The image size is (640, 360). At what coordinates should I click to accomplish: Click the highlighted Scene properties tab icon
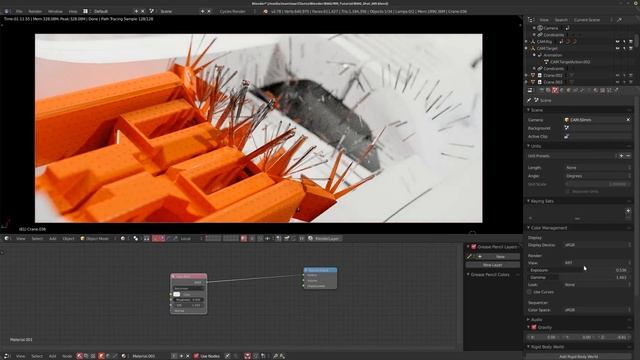click(555, 90)
